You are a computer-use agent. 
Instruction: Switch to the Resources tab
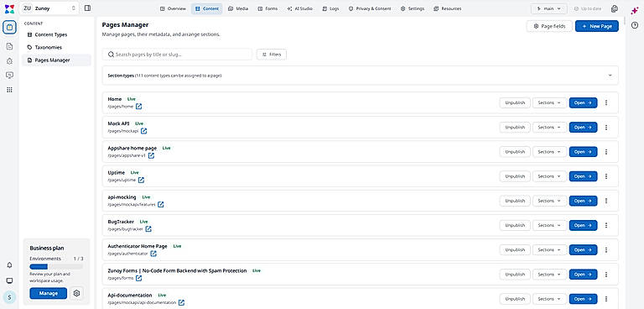447,8
